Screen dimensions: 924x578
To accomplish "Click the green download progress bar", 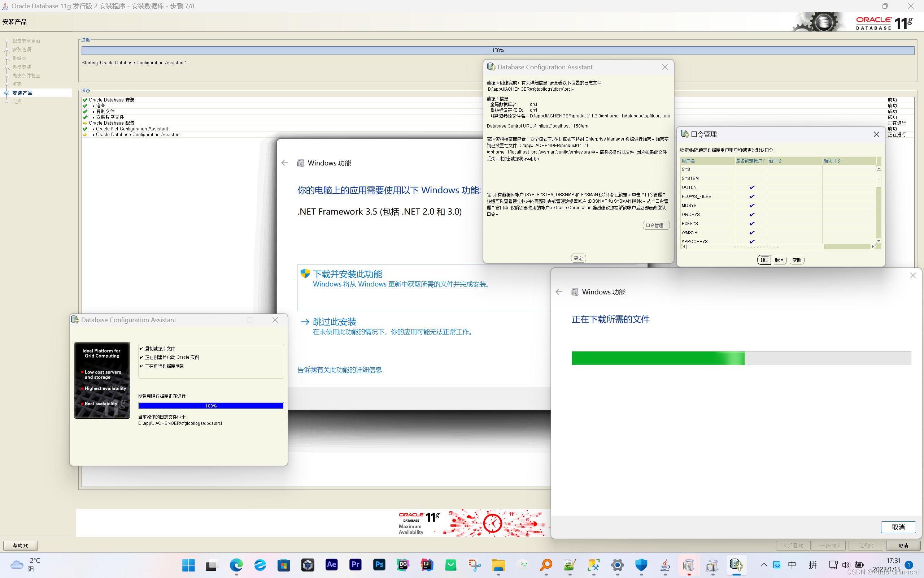I will 741,358.
